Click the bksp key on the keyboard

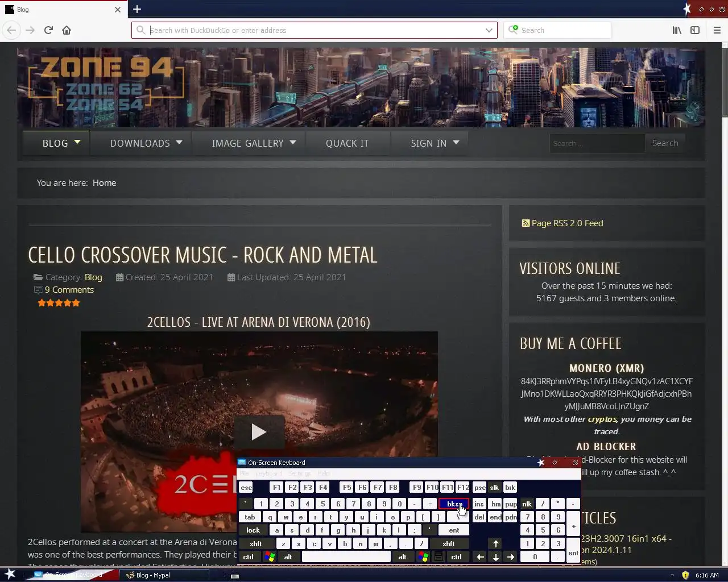click(454, 504)
